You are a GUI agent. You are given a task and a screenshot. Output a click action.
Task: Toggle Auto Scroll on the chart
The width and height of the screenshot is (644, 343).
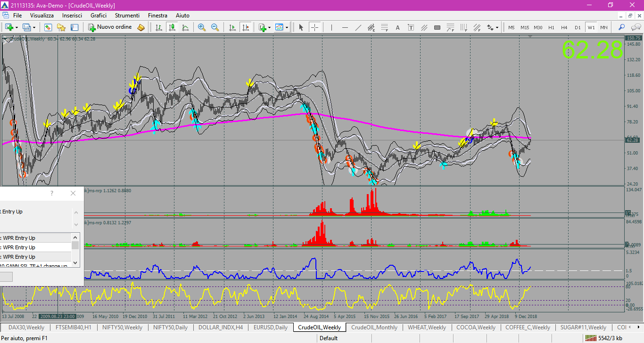[232, 27]
